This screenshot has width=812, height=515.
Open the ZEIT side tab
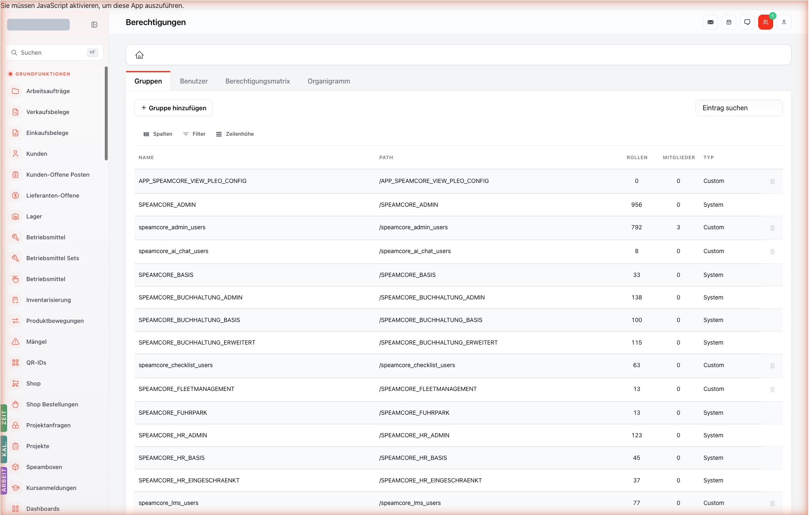[x=4, y=418]
